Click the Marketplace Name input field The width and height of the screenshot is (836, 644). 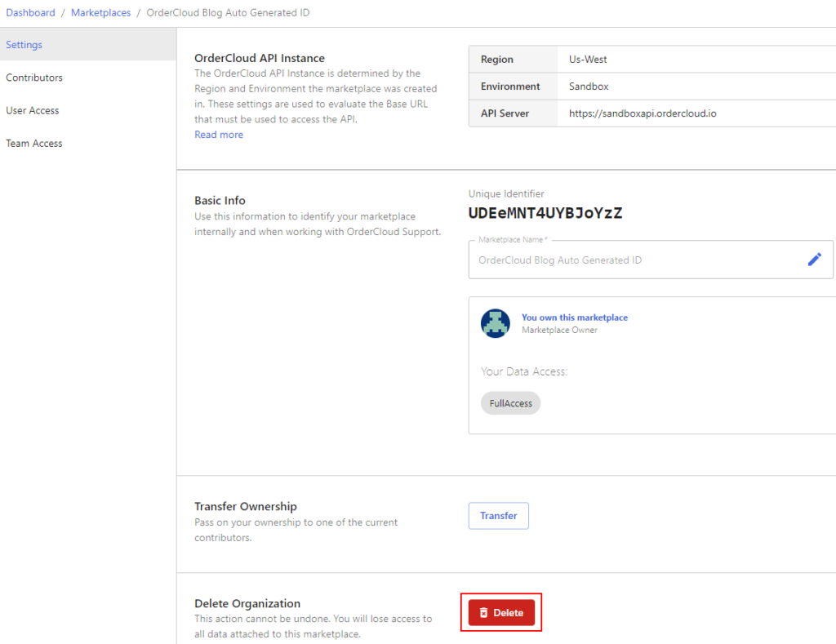(651, 260)
